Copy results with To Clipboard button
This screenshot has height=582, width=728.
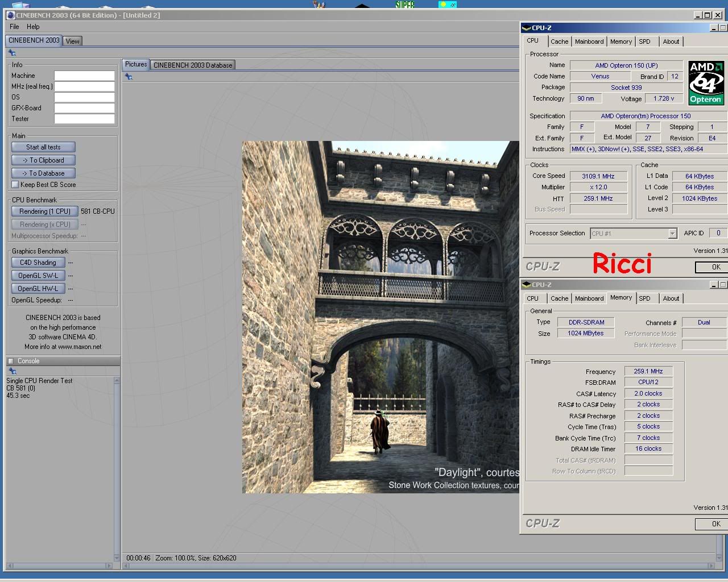click(x=43, y=160)
